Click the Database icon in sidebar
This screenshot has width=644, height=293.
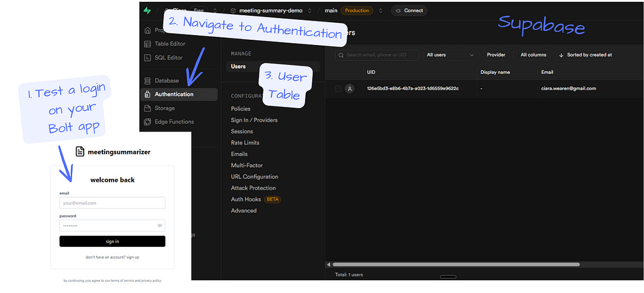[148, 81]
